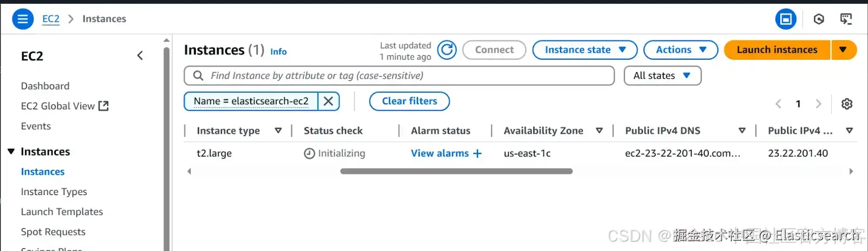
Task: Collapse the Instances sidebar section
Action: pos(11,152)
